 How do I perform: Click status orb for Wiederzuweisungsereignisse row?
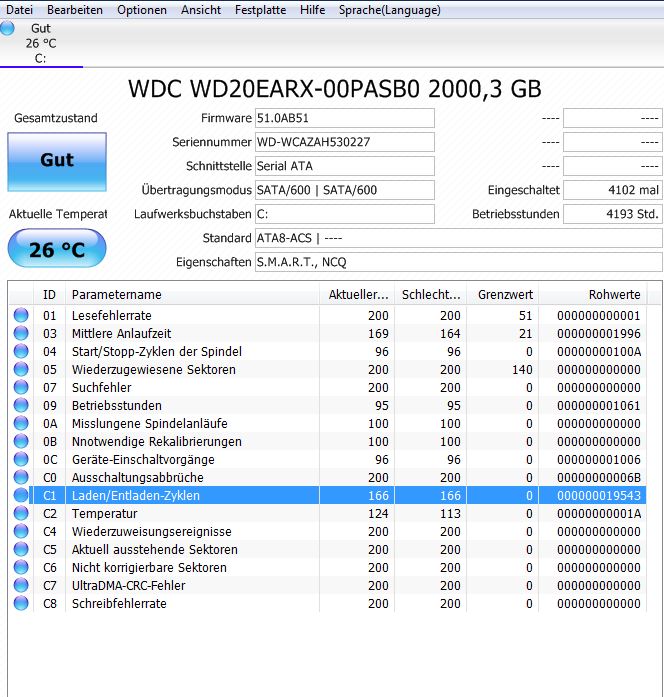tap(21, 531)
